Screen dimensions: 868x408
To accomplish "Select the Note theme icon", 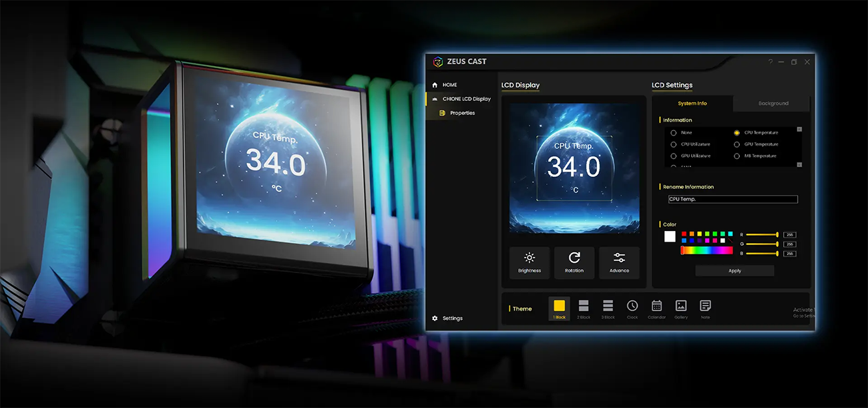I will 705,309.
